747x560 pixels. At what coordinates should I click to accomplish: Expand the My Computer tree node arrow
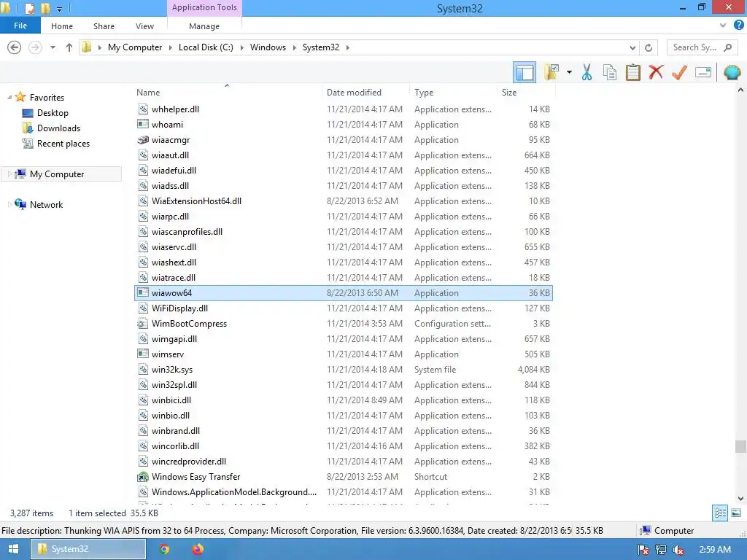click(9, 174)
